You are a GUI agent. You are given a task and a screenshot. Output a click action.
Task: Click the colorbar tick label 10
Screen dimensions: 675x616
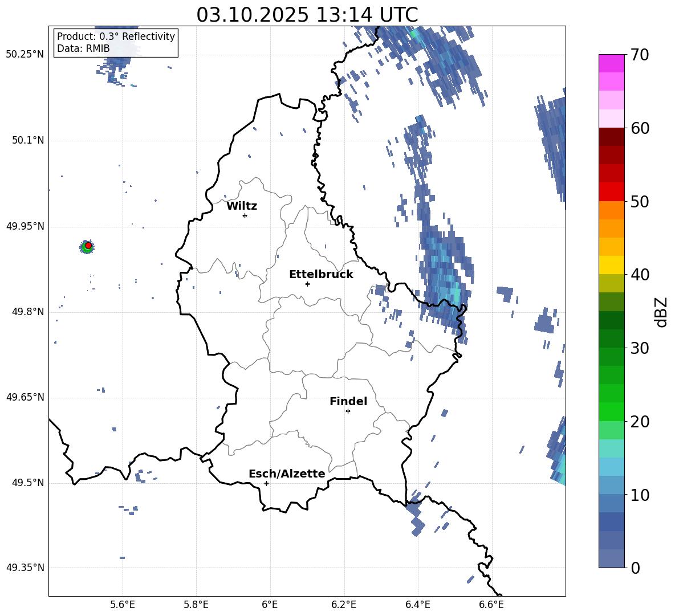[x=640, y=495]
